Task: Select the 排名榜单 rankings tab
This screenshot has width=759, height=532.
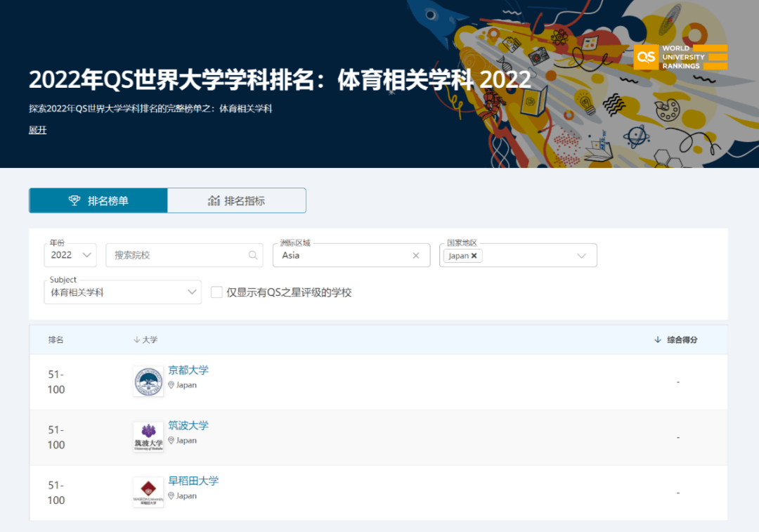Action: pyautogui.click(x=98, y=200)
